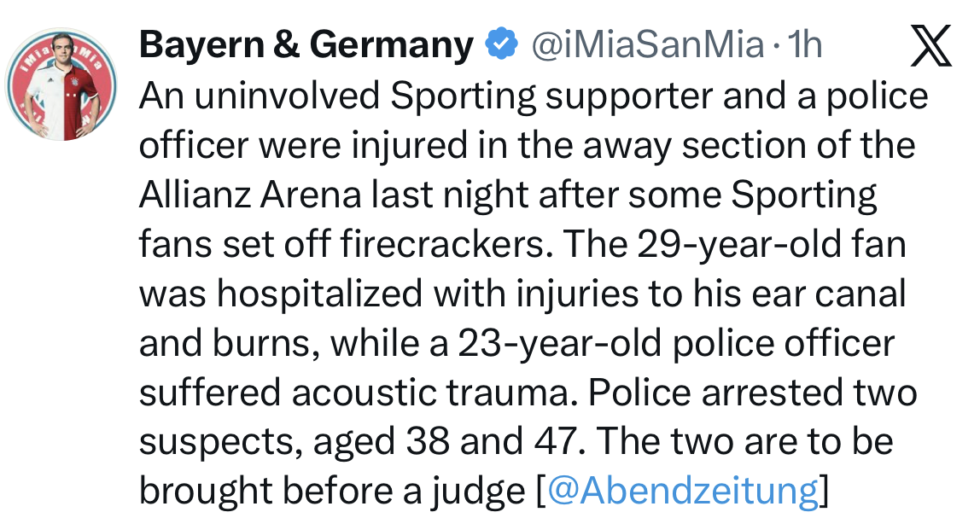Click the "1h" post timestamp
The height and width of the screenshot is (518, 980).
point(804,45)
